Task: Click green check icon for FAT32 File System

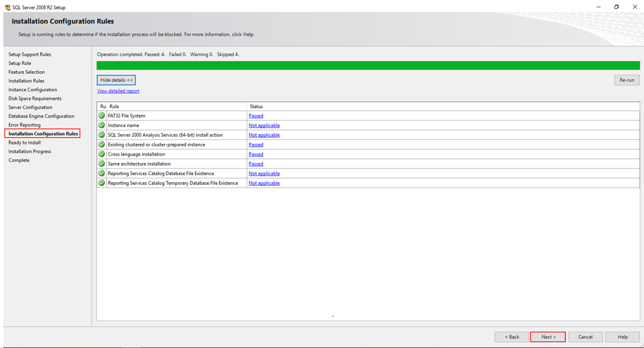Action: 102,115
